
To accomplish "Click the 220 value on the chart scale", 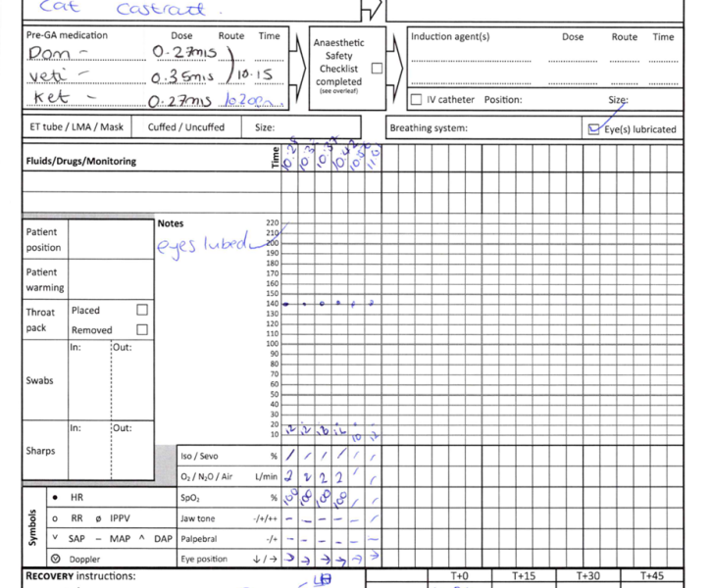I will point(272,222).
